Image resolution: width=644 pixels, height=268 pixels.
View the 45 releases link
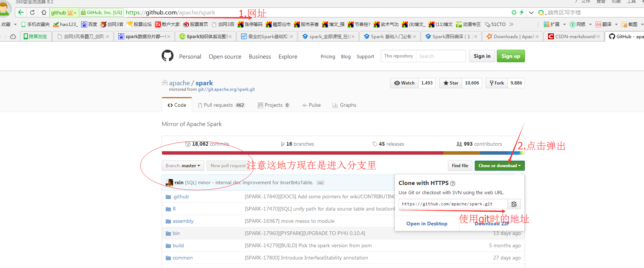[x=388, y=144]
